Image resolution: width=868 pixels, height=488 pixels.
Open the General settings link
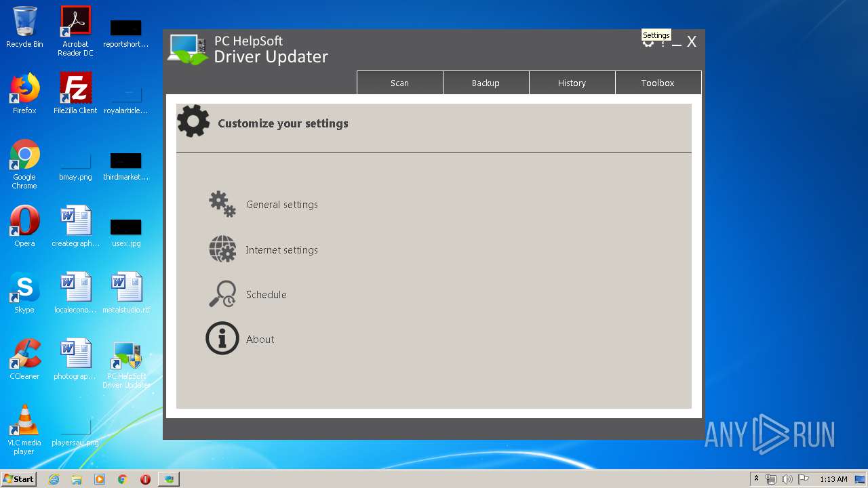pyautogui.click(x=282, y=205)
